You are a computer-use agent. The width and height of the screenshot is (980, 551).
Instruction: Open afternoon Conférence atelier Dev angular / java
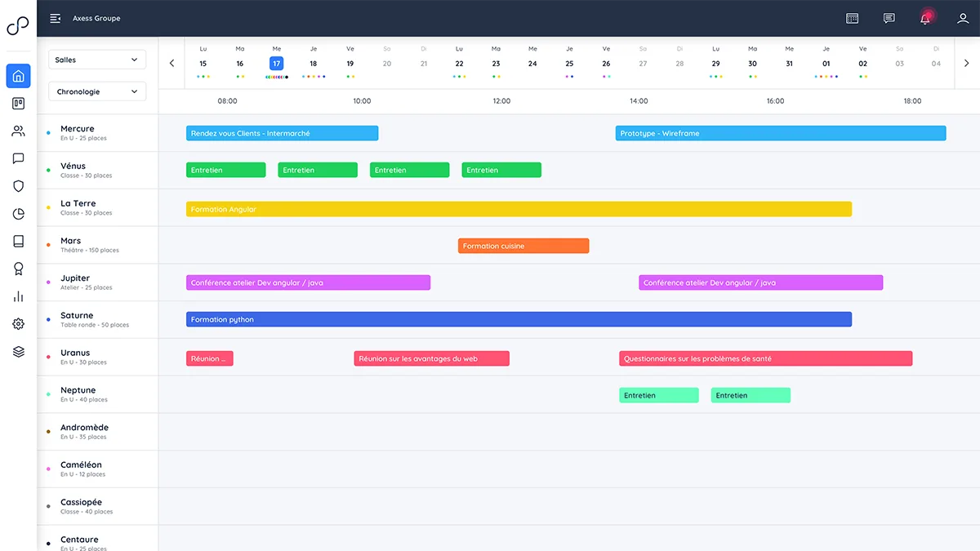[x=760, y=282]
